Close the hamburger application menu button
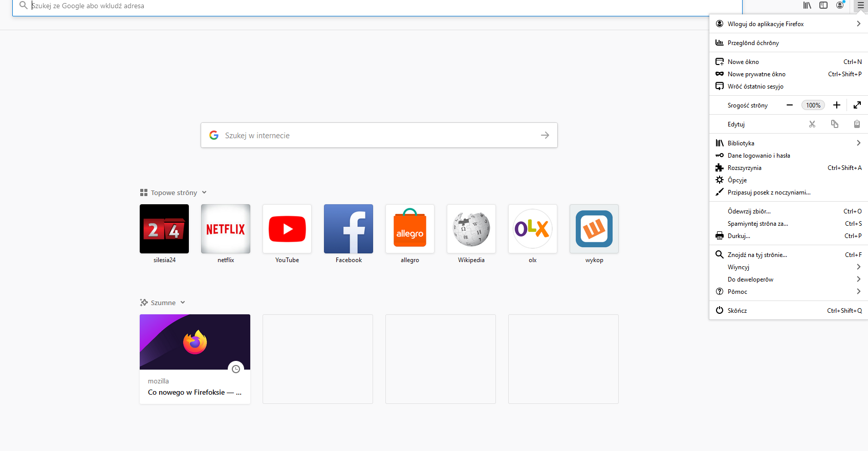Screen dimensions: 868x451 point(860,5)
